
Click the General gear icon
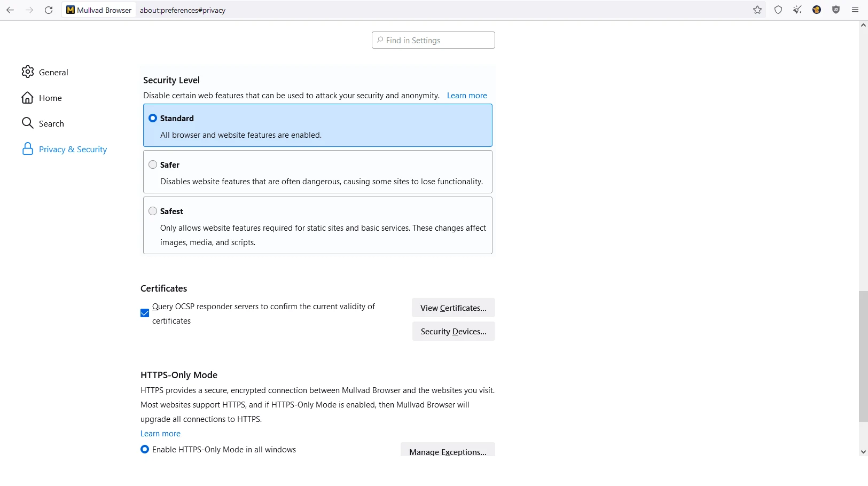tap(28, 72)
